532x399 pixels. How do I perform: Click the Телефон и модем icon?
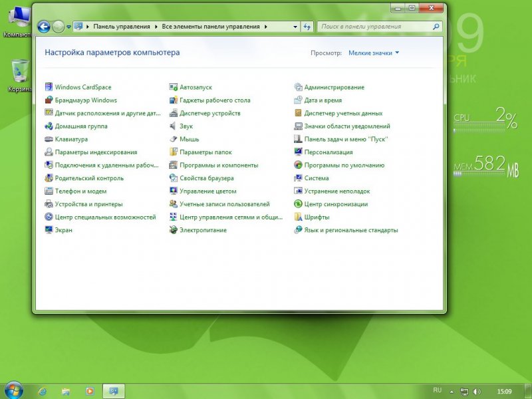(x=49, y=191)
